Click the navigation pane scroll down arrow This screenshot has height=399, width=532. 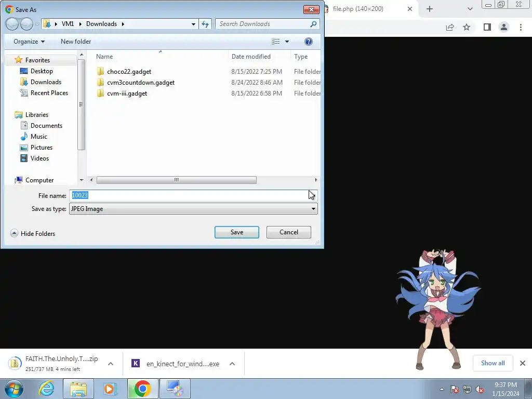point(82,180)
